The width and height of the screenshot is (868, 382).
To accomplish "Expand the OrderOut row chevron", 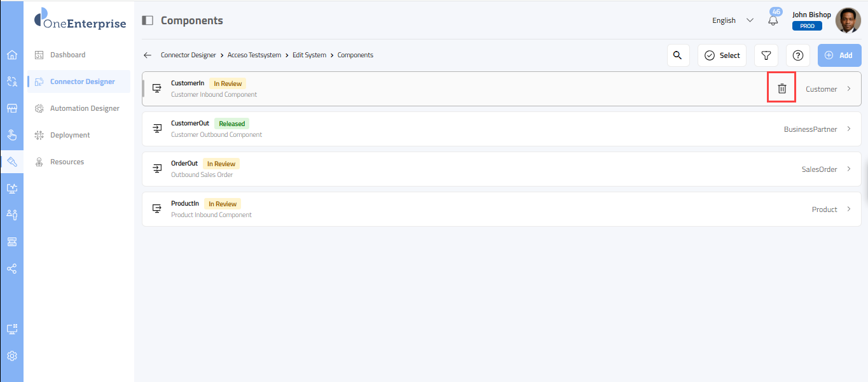I will tap(849, 169).
